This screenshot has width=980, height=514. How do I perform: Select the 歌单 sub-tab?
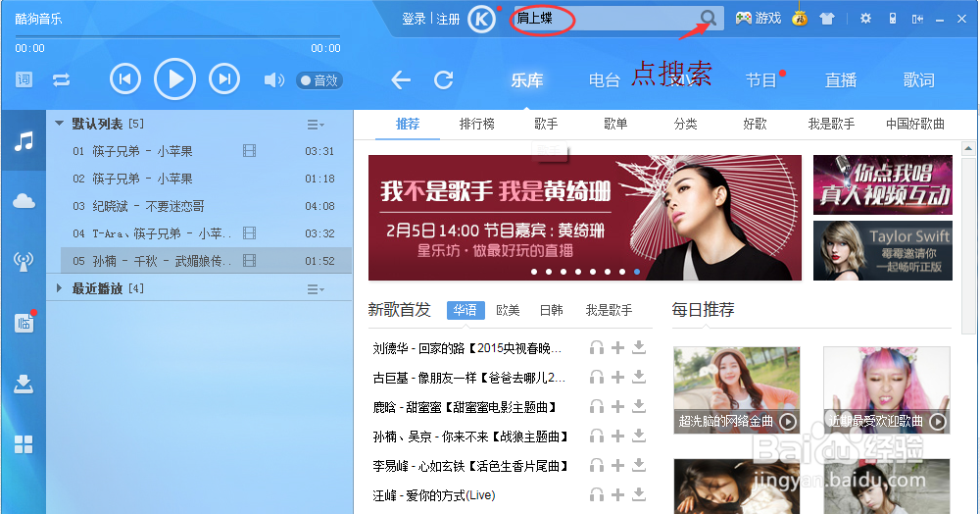click(x=615, y=124)
